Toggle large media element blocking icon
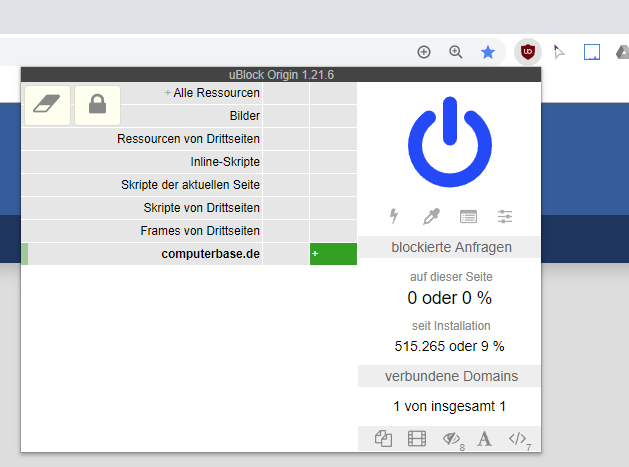 (417, 439)
